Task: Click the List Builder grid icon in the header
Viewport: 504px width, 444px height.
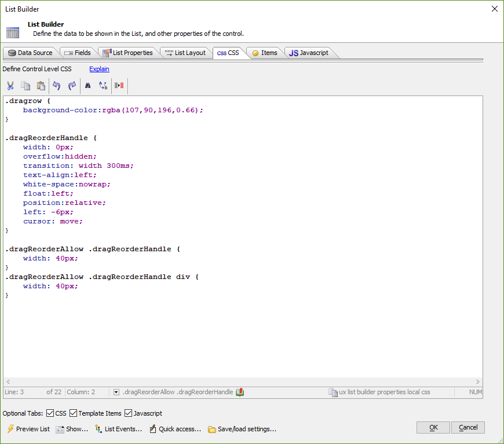Action: [x=13, y=32]
